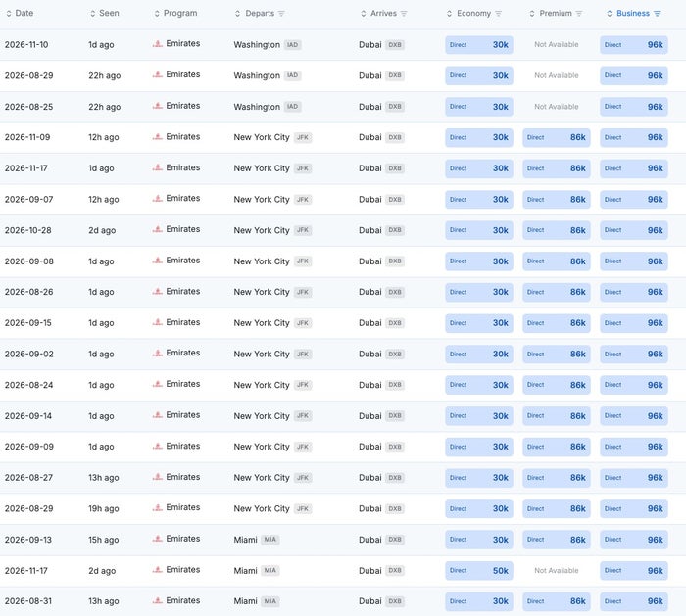Click 'Not Available' premium for 2026-11-10
Viewport: 686px width, 616px height.
click(x=557, y=45)
